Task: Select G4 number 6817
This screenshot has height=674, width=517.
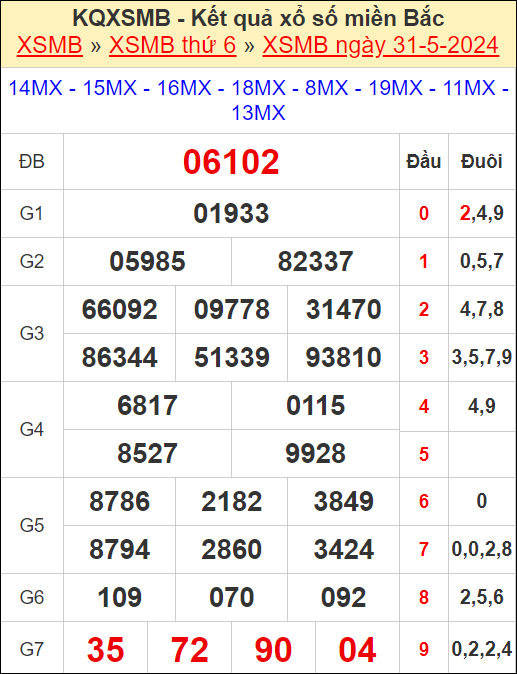Action: tap(147, 405)
